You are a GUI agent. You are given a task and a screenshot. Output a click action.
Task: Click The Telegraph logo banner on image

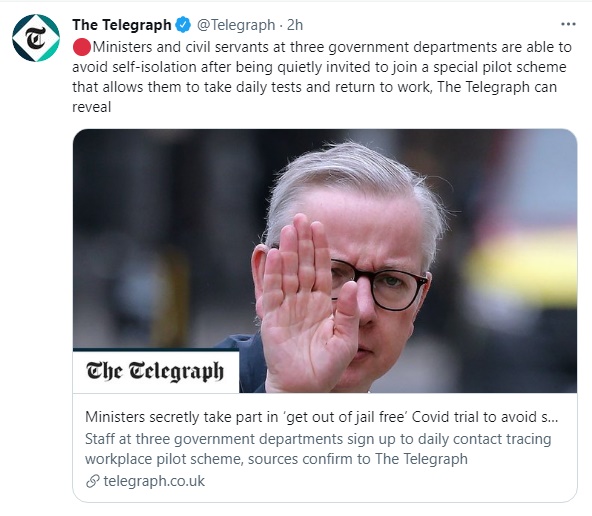156,371
